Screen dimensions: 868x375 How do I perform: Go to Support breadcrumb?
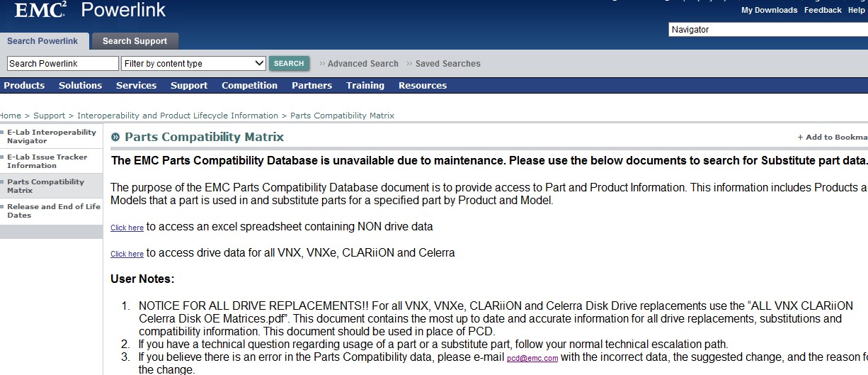tap(49, 116)
